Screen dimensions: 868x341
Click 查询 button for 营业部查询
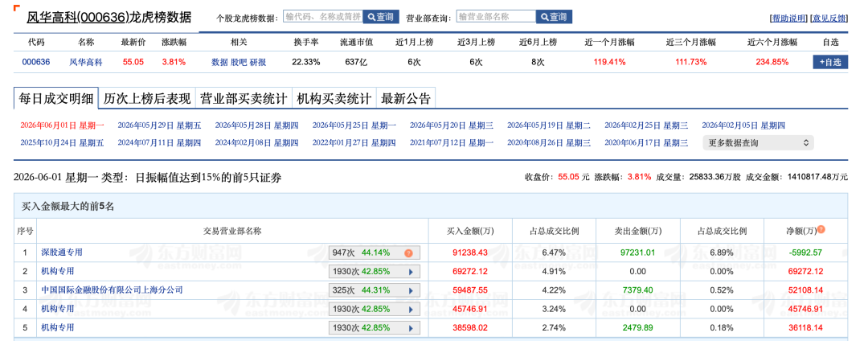pyautogui.click(x=554, y=17)
